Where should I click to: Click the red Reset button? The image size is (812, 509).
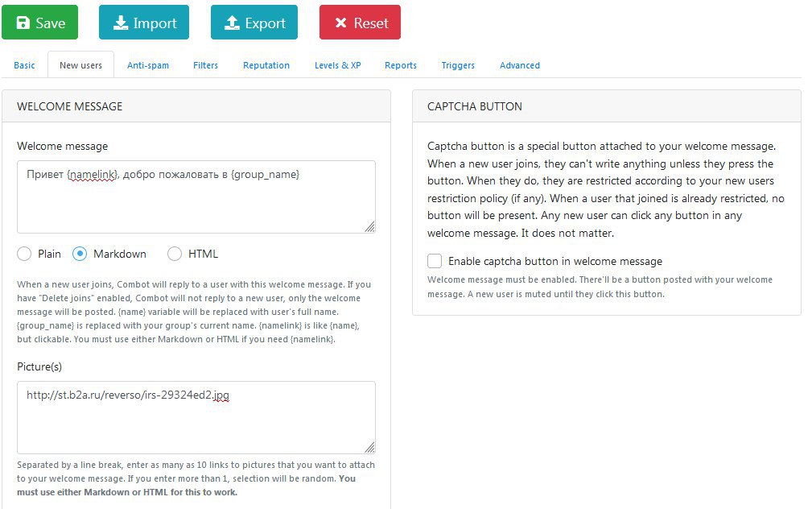pos(360,23)
